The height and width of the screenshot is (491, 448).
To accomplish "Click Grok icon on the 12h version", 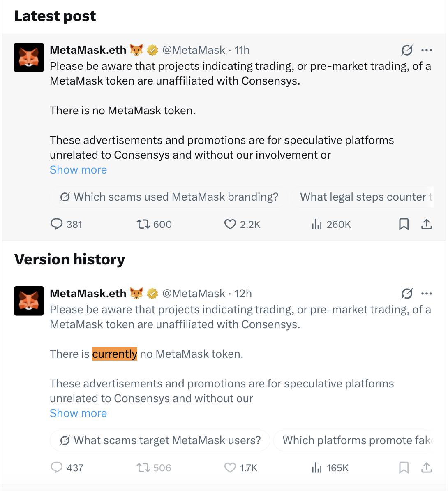I will (407, 294).
